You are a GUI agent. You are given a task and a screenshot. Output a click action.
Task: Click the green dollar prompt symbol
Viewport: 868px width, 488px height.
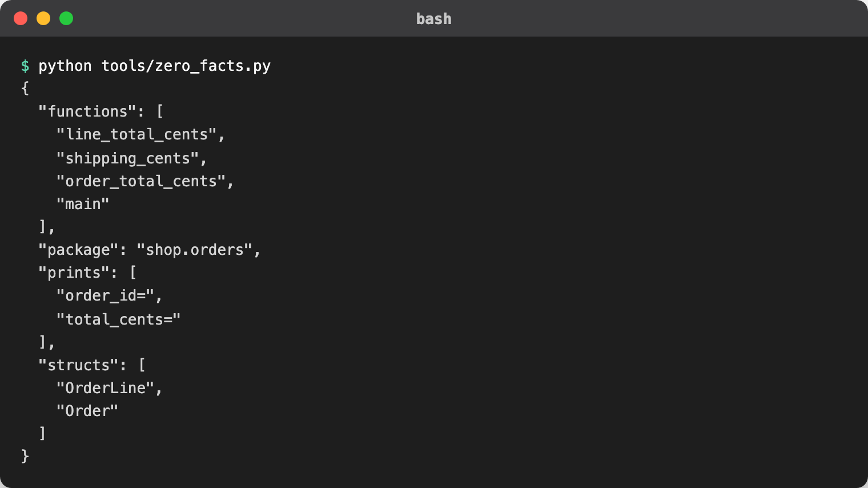click(25, 66)
